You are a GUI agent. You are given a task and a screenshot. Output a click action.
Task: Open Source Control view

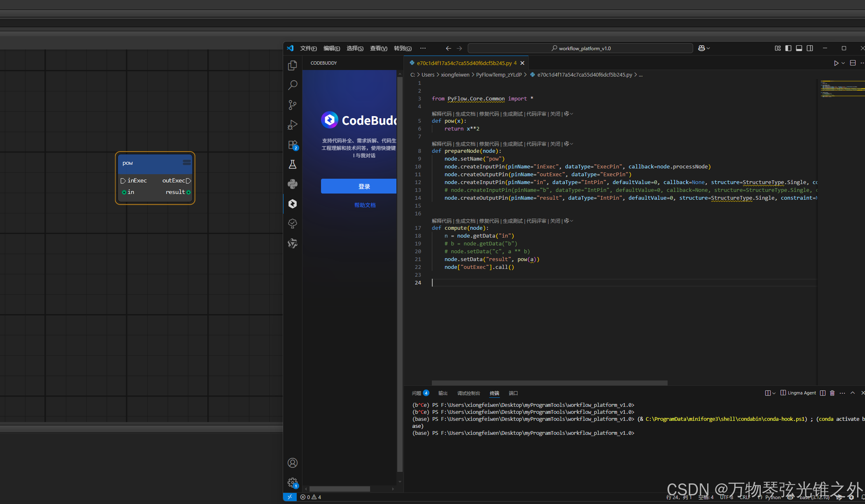293,105
